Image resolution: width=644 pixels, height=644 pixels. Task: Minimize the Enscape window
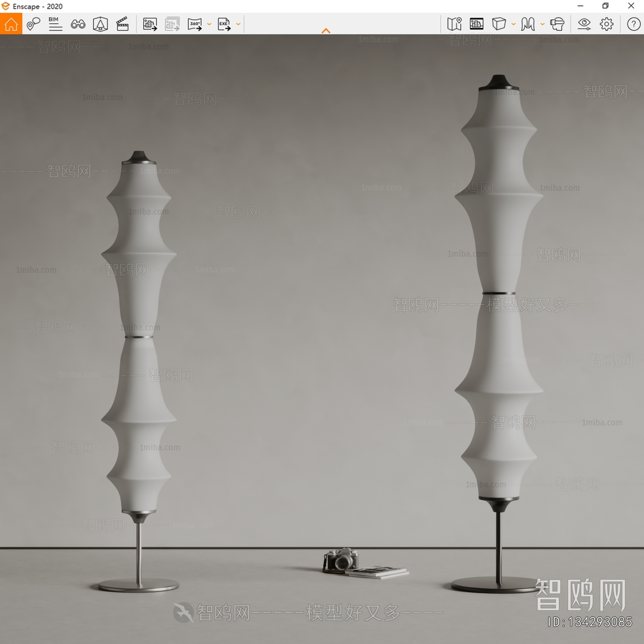(x=580, y=6)
